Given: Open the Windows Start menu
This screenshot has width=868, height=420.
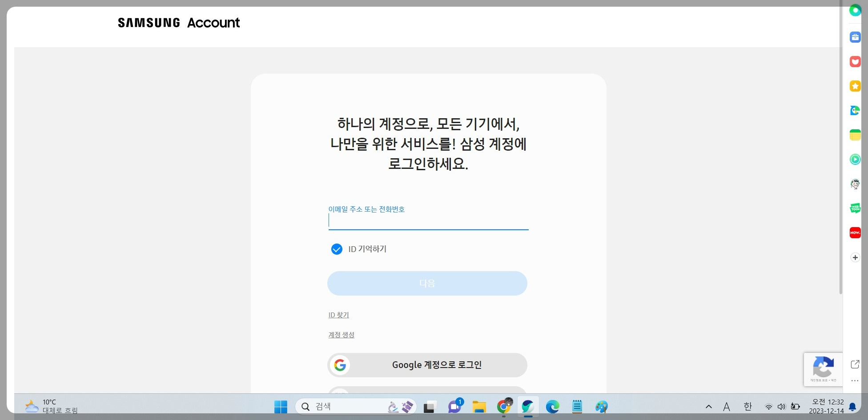Looking at the screenshot, I should point(281,406).
